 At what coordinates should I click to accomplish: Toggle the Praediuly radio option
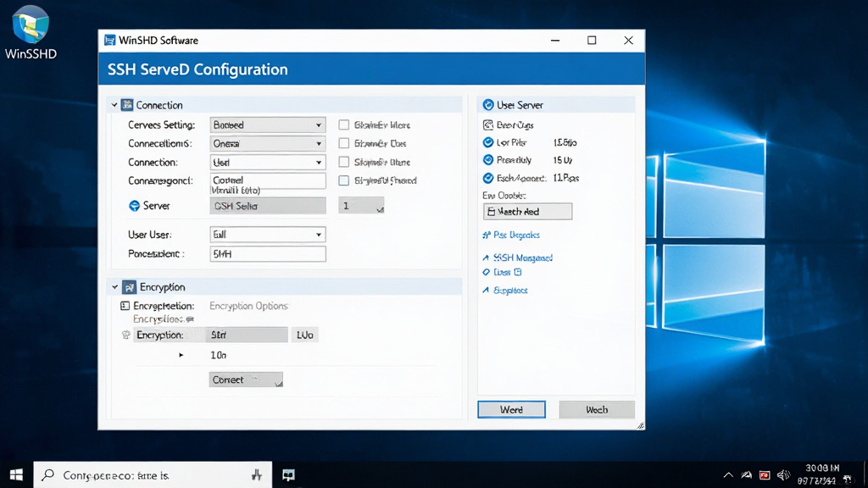coord(487,160)
